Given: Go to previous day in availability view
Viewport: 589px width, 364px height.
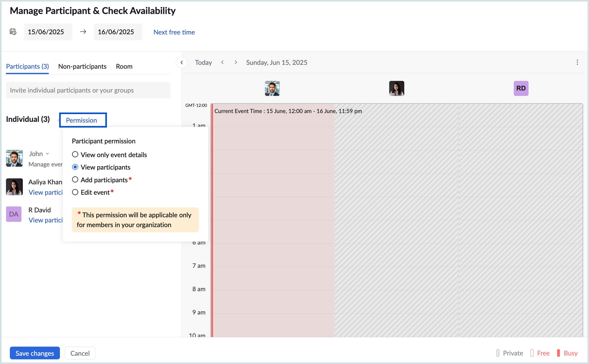Looking at the screenshot, I should click(222, 62).
